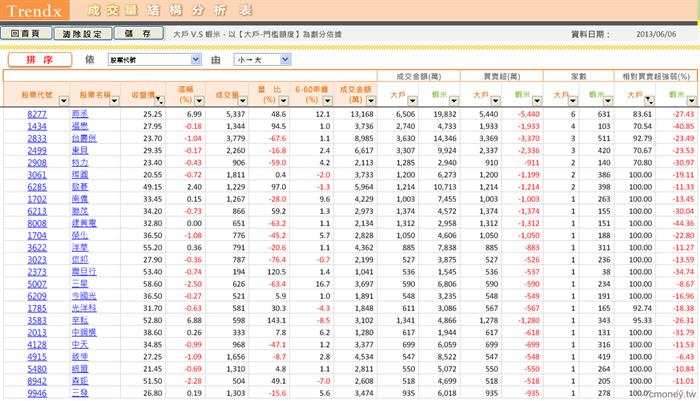Open stock code link 1785
The image size is (700, 401).
point(37,308)
